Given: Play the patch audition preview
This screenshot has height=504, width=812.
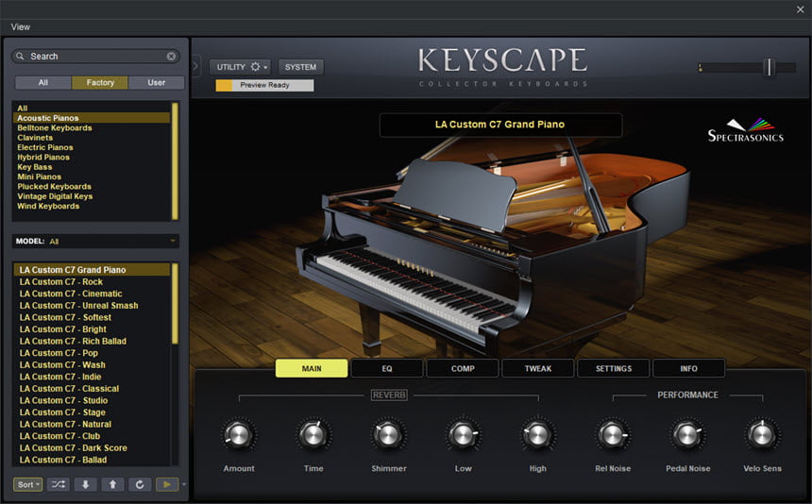Looking at the screenshot, I should 167,484.
